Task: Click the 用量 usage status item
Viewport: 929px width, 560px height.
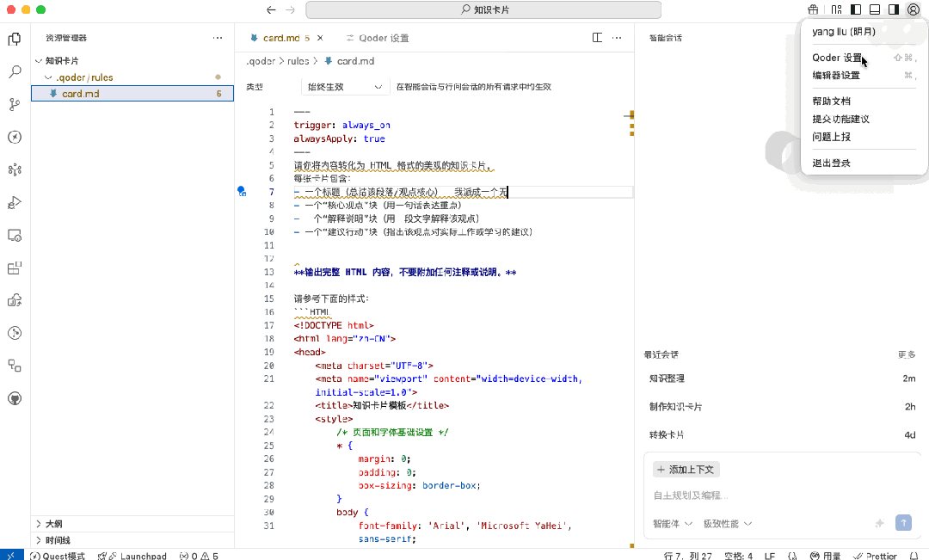Action: (x=825, y=556)
